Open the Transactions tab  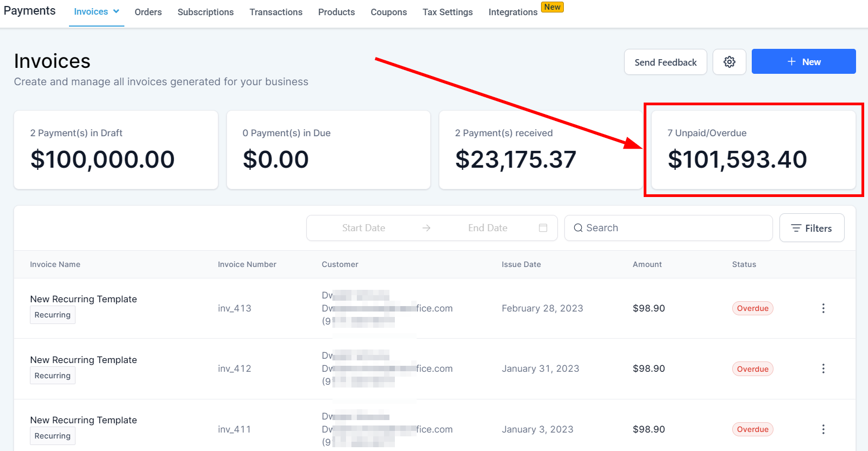(276, 12)
